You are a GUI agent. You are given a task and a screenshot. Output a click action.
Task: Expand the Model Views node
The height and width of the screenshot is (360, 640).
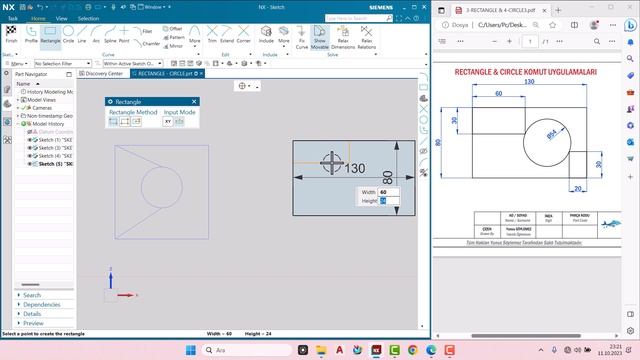pyautogui.click(x=18, y=100)
